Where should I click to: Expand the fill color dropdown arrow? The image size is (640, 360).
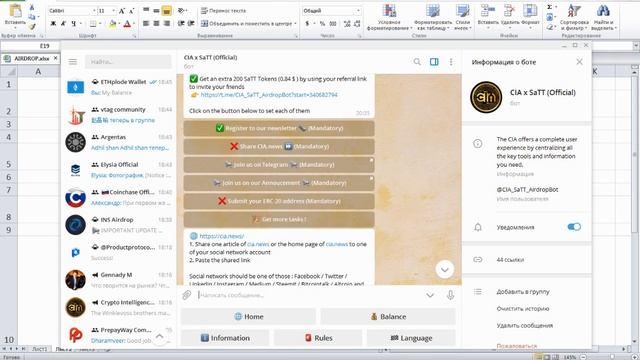pyautogui.click(x=120, y=24)
